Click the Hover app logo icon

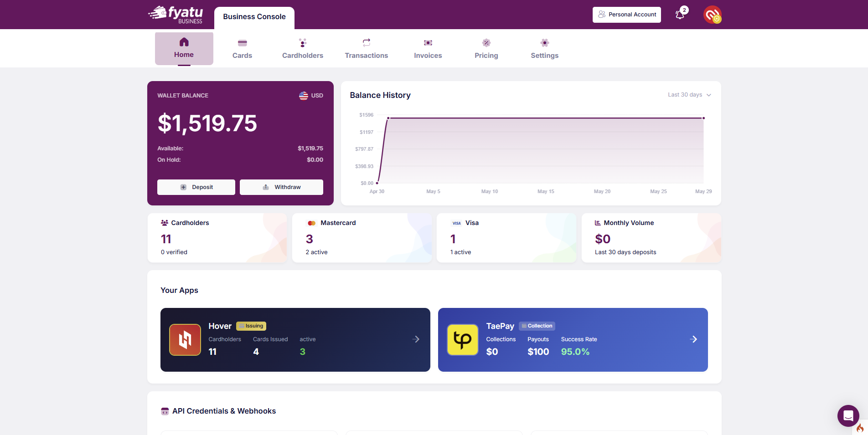pos(185,340)
